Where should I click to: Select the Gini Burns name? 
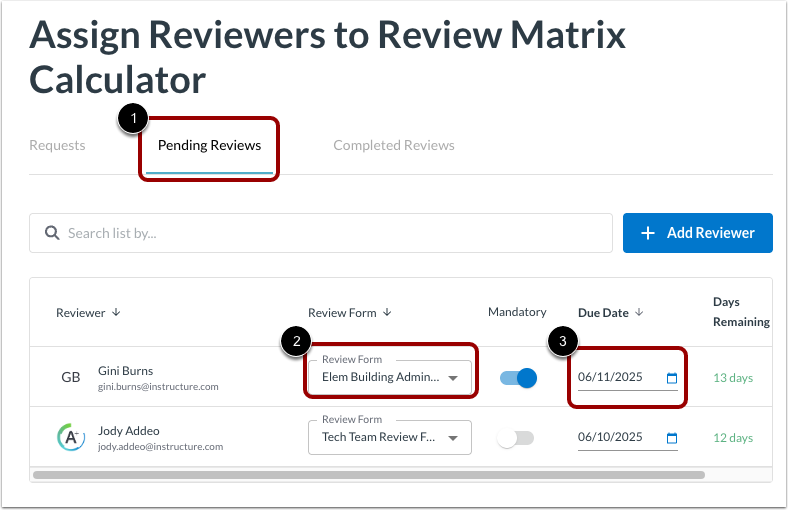pyautogui.click(x=126, y=371)
